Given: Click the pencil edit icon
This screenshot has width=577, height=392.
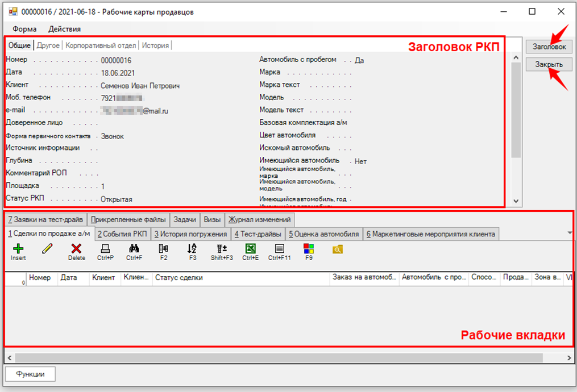Looking at the screenshot, I should 47,249.
